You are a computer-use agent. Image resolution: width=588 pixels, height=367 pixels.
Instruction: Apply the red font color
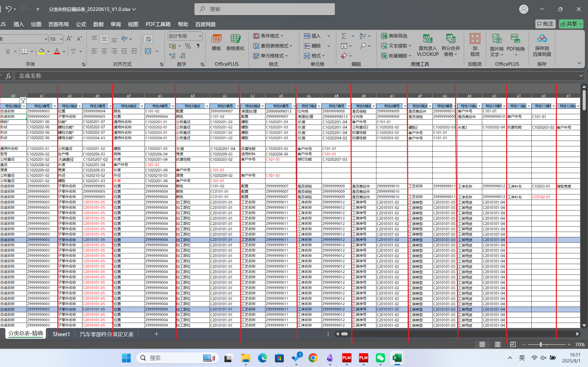pyautogui.click(x=57, y=51)
